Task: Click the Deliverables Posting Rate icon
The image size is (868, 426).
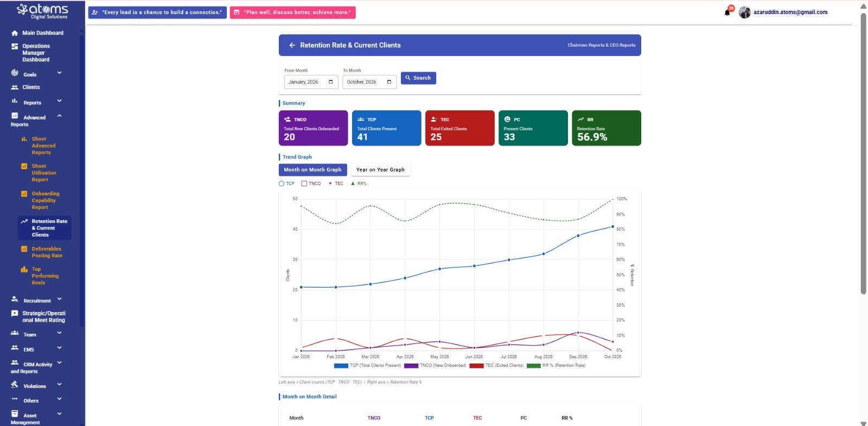Action: coord(24,249)
